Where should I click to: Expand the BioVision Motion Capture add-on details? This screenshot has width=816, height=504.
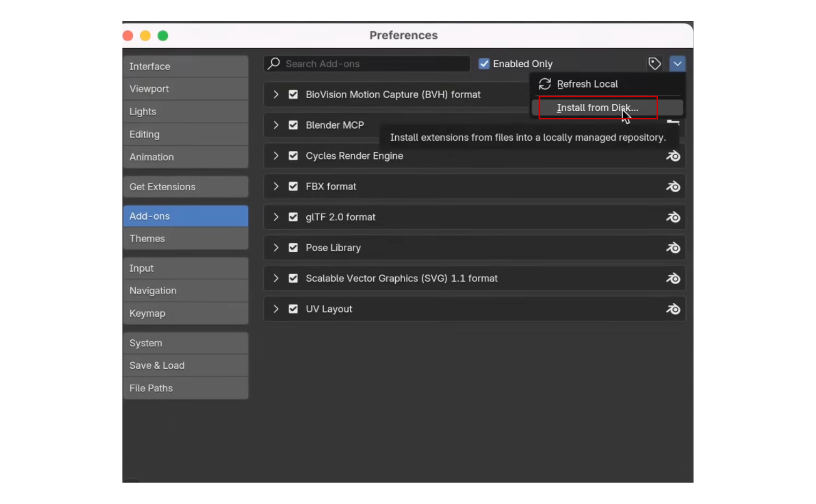coord(276,94)
